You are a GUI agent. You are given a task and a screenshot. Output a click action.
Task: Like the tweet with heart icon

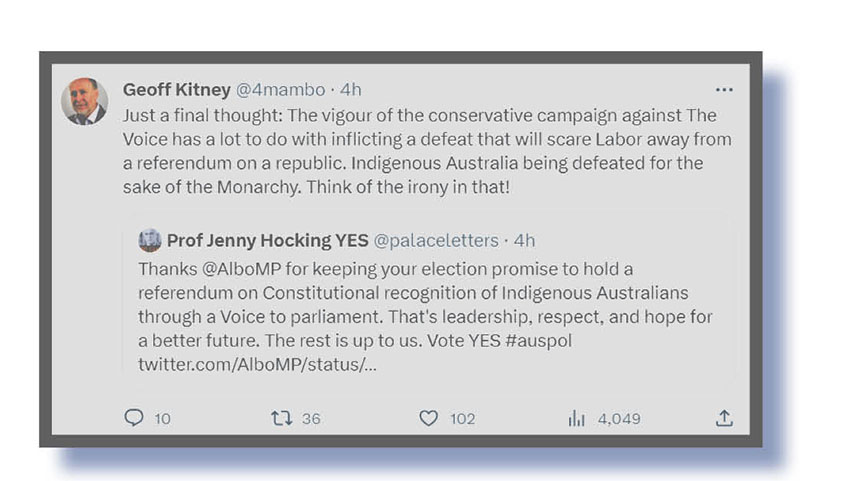coord(428,418)
